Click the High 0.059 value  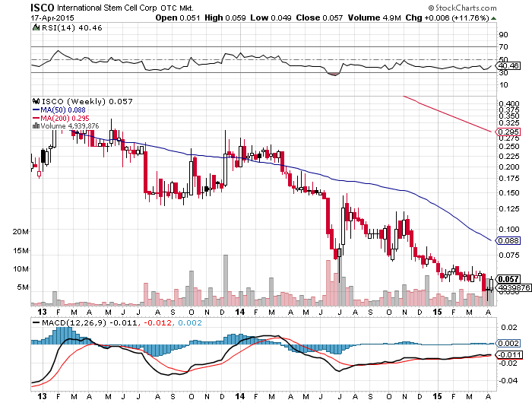click(x=225, y=17)
